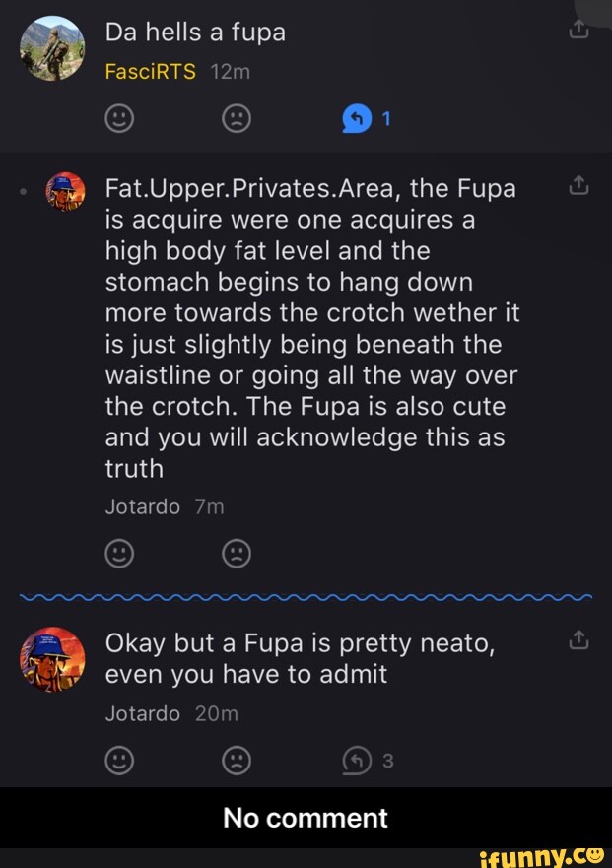Select the smiley icon under Jotardo's long comment
This screenshot has width=612, height=868.
coord(118,553)
